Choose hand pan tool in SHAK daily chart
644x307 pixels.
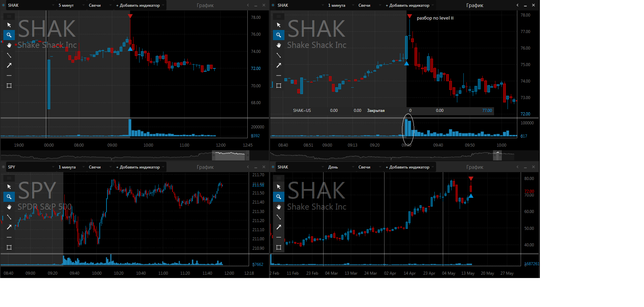(279, 207)
